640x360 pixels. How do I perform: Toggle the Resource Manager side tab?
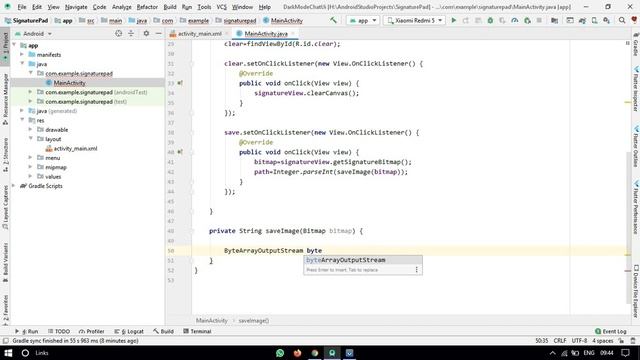tap(5, 99)
